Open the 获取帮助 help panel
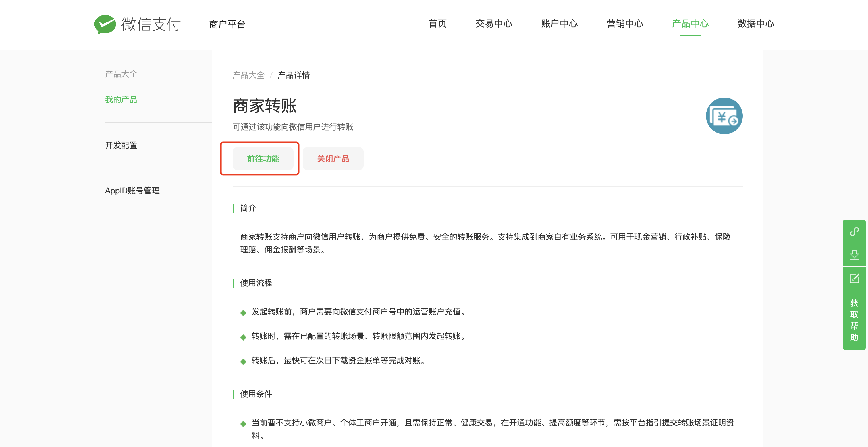The image size is (868, 447). (854, 320)
